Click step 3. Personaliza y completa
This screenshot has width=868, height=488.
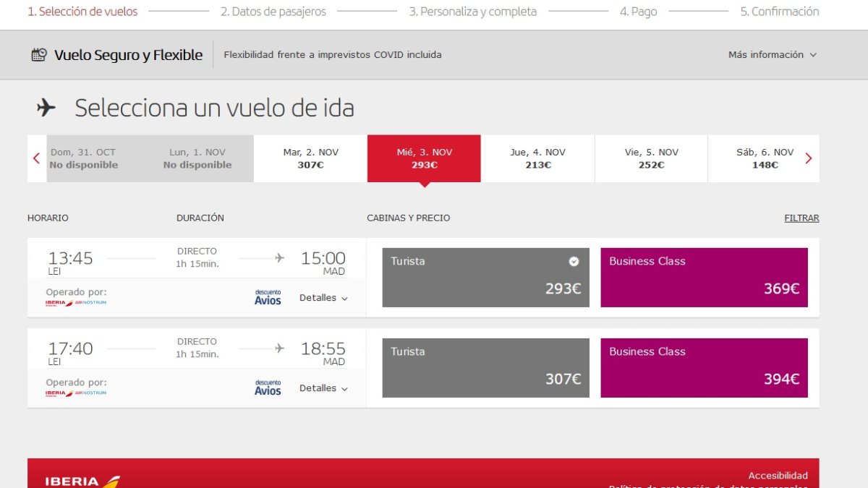473,12
